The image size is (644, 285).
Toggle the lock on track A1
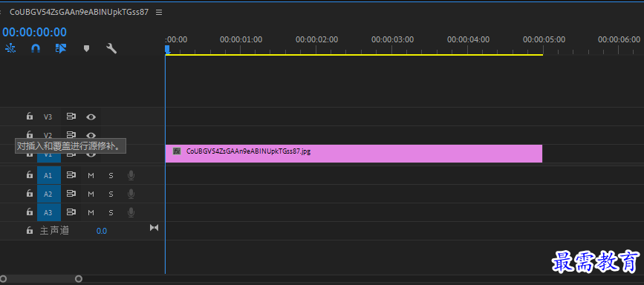point(29,175)
